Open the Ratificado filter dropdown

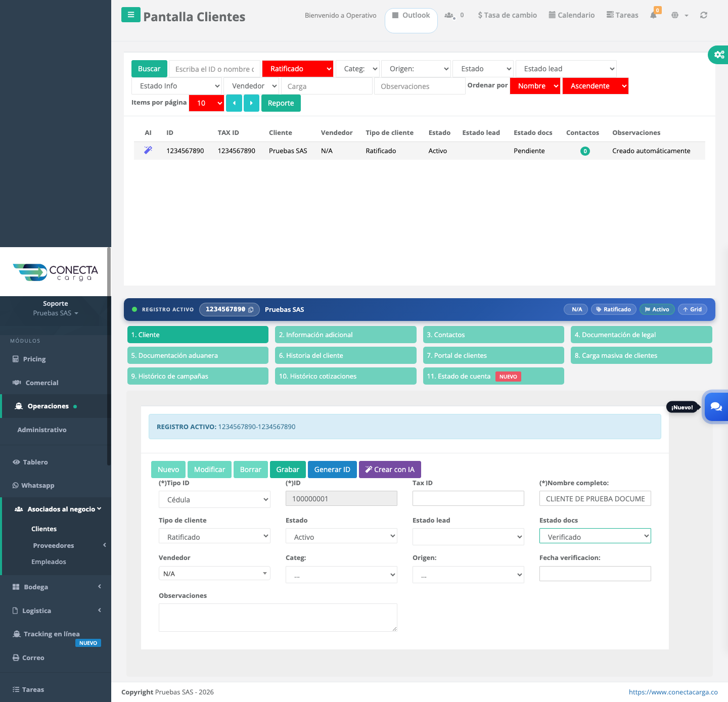coord(298,69)
